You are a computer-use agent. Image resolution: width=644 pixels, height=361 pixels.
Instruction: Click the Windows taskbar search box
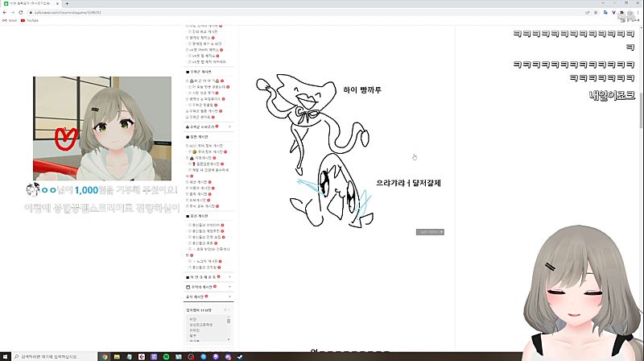tap(53, 357)
